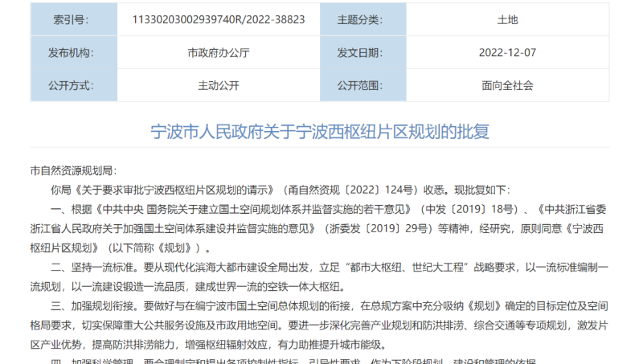Click paragraph starting 三、加强规划衔接

tap(319, 325)
